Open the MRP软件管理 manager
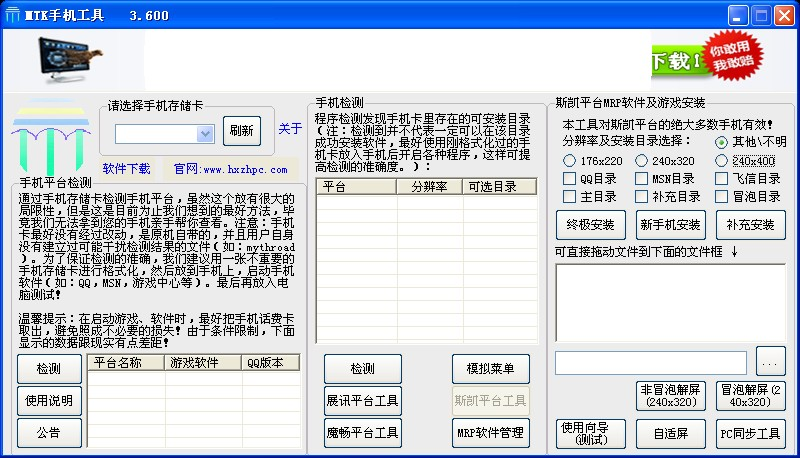The width and height of the screenshot is (800, 458). pyautogui.click(x=490, y=433)
